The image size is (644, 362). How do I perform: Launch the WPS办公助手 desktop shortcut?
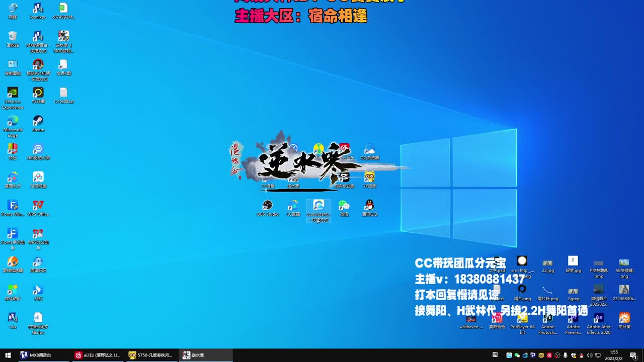[38, 238]
